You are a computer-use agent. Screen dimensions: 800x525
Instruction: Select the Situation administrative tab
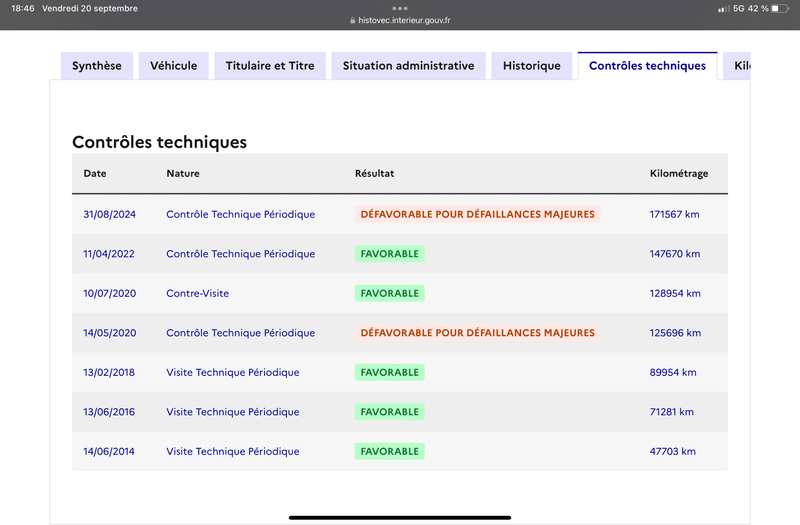(x=408, y=66)
